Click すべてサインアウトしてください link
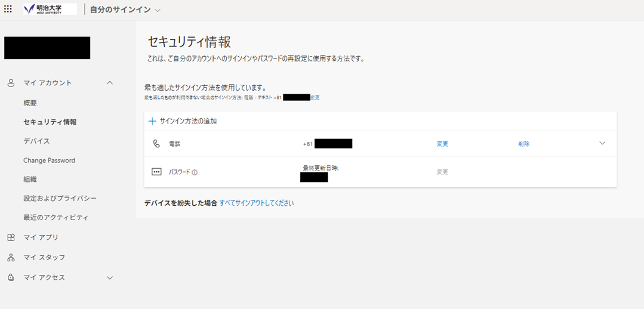Image resolution: width=644 pixels, height=309 pixels. tap(257, 203)
